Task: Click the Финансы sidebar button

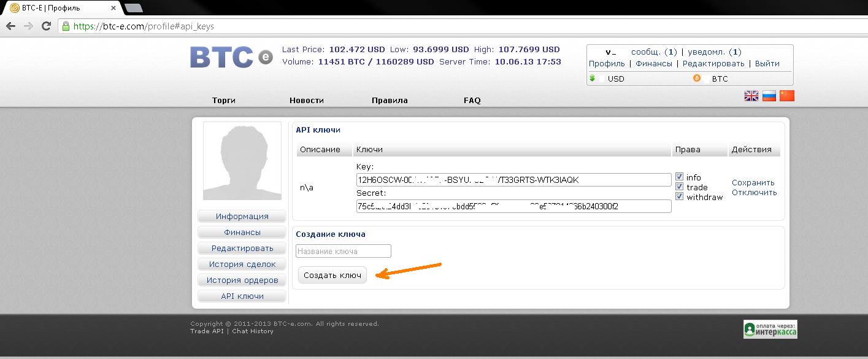Action: [x=242, y=233]
